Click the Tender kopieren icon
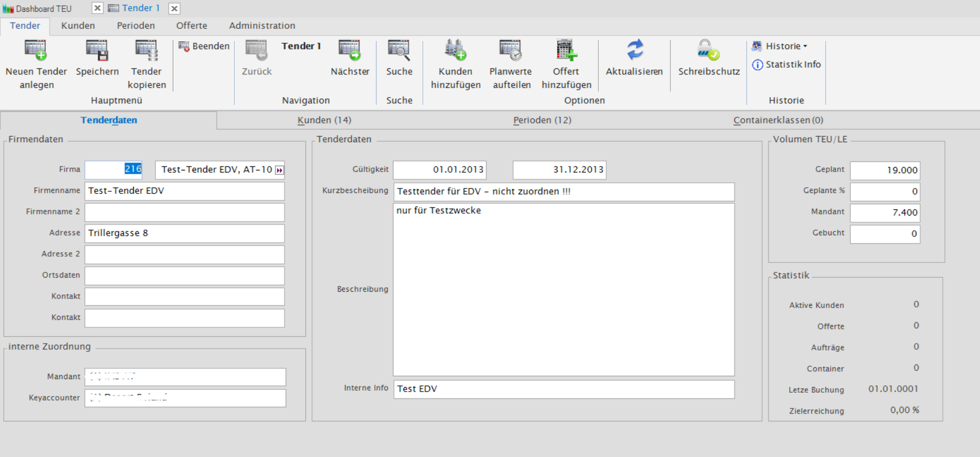This screenshot has height=457, width=980. pyautogui.click(x=146, y=51)
